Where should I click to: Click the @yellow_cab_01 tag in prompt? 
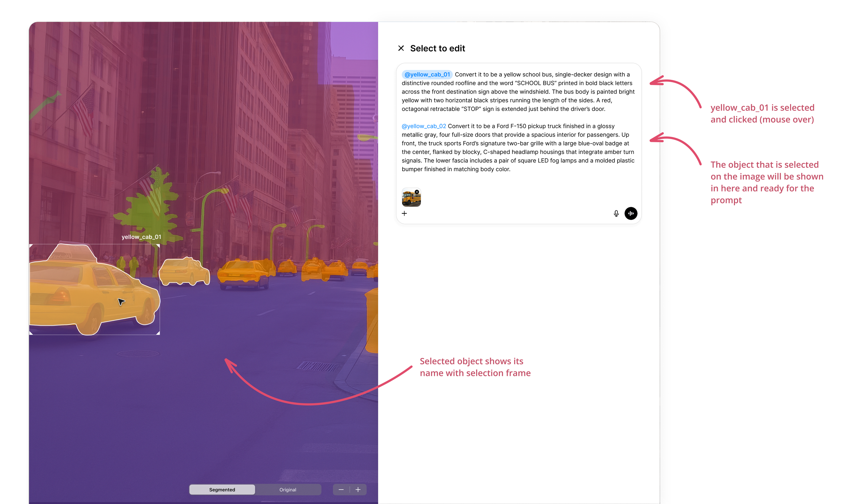pyautogui.click(x=427, y=74)
